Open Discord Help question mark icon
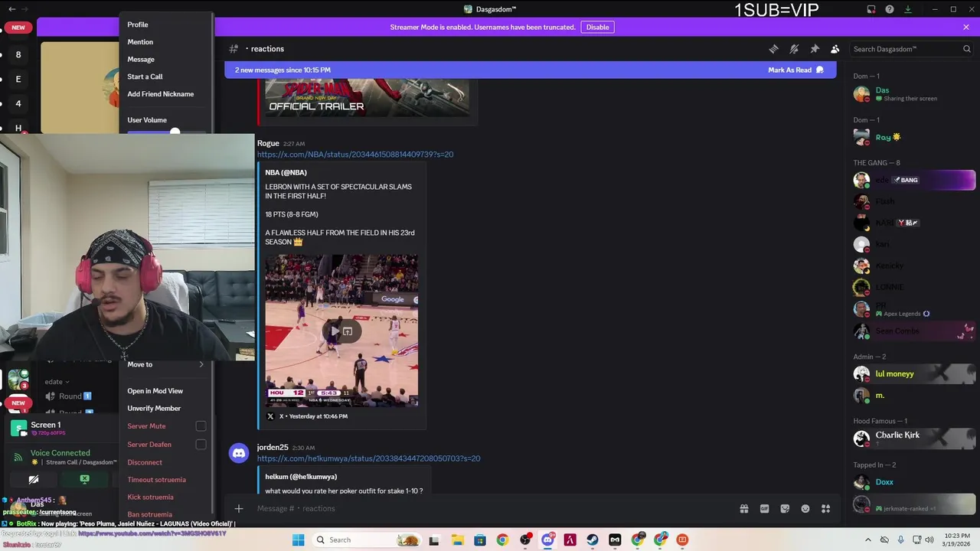 890,9
